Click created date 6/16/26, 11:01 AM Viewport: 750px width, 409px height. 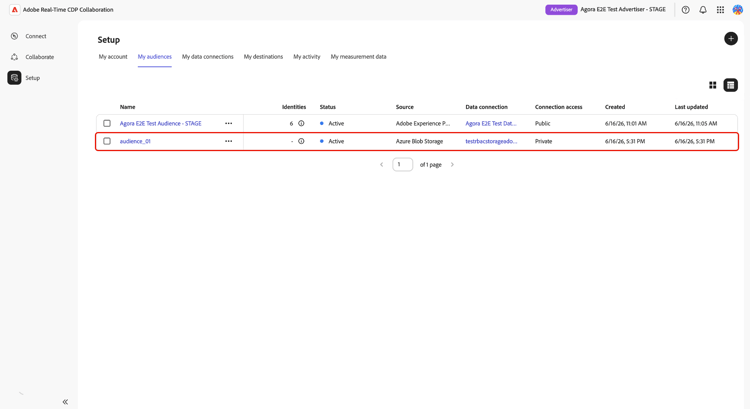pos(626,123)
